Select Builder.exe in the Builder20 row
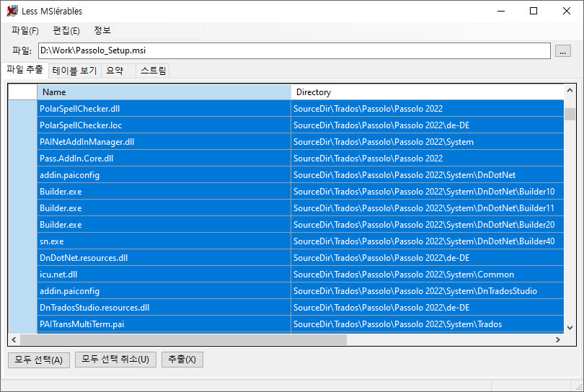This screenshot has height=392, width=584. coord(164,225)
